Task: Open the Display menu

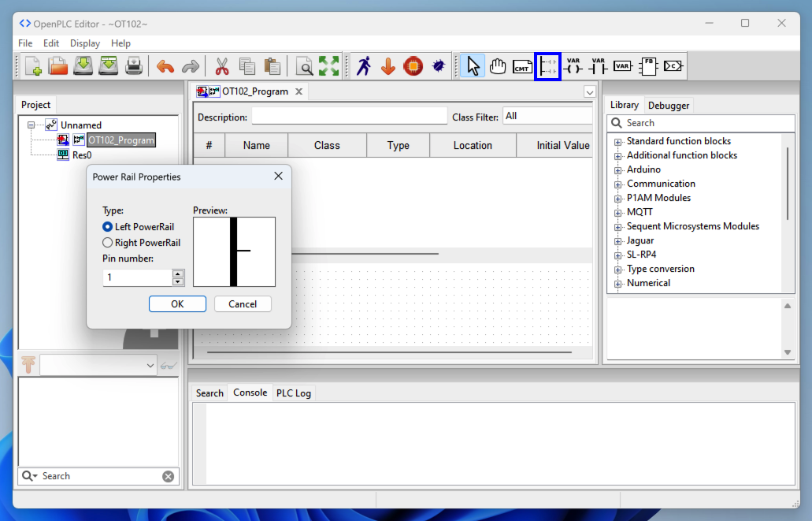Action: tap(85, 43)
